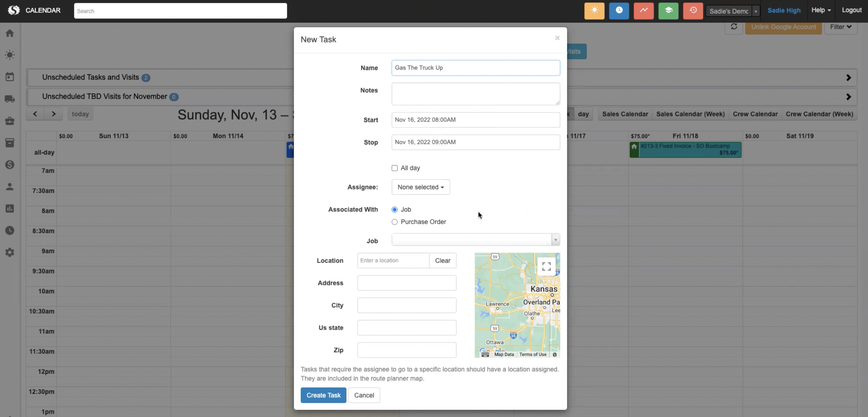Open the truck icon in sidebar
868x417 pixels.
(10, 99)
